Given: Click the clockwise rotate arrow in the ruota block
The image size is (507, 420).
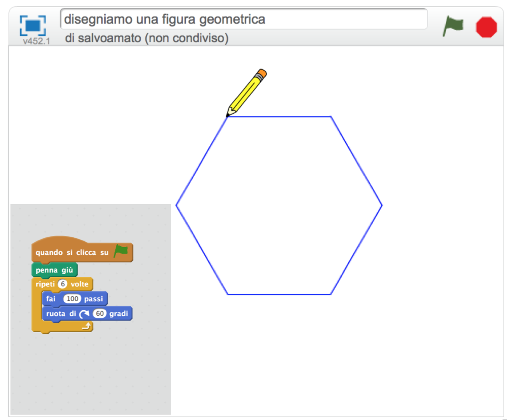Looking at the screenshot, I should 85,314.
